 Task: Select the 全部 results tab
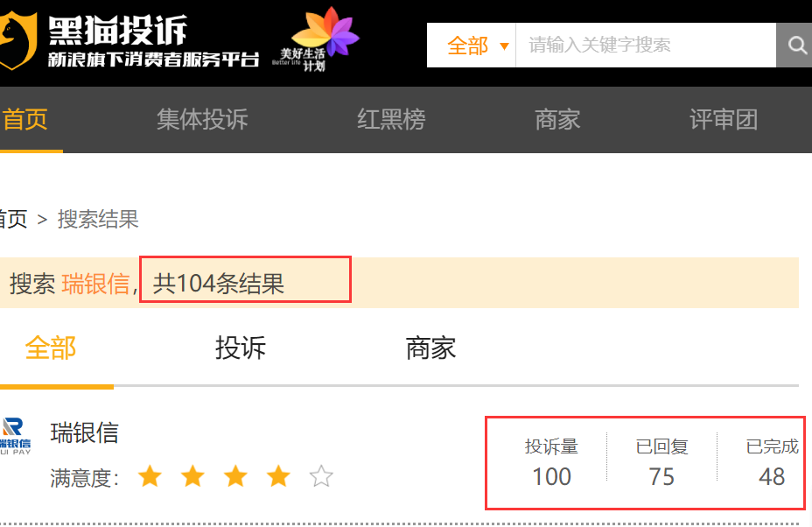[51, 348]
